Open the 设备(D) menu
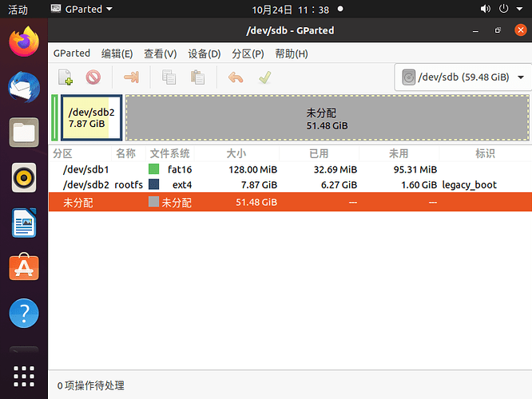Screen dimensions: 532x399 (x=204, y=53)
